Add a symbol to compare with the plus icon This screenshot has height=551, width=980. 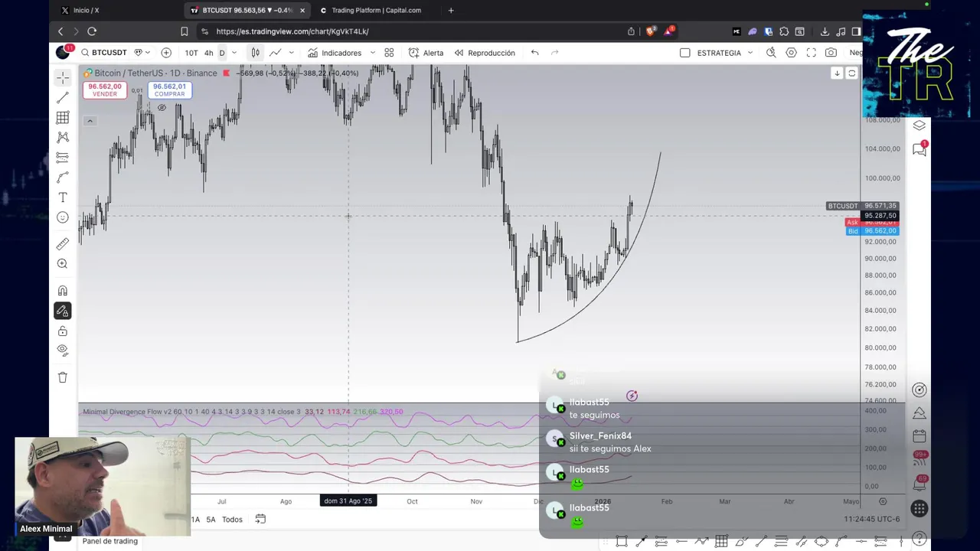[166, 53]
